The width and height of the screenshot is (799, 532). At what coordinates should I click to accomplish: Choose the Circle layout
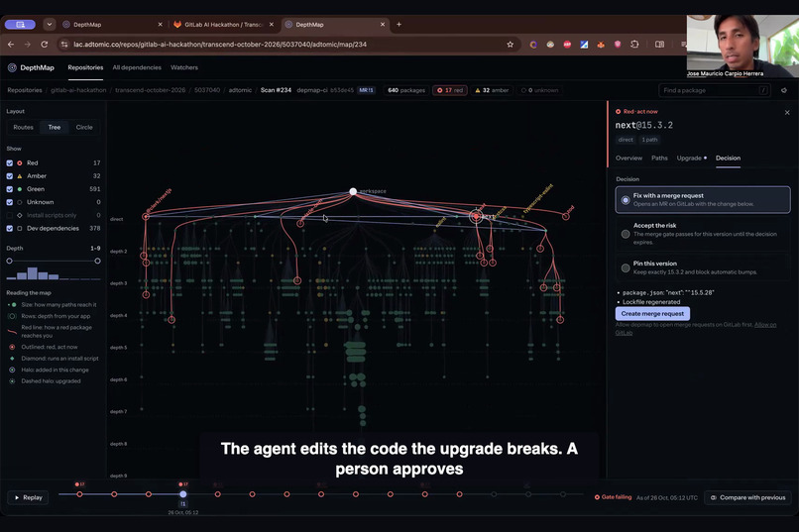click(x=84, y=127)
